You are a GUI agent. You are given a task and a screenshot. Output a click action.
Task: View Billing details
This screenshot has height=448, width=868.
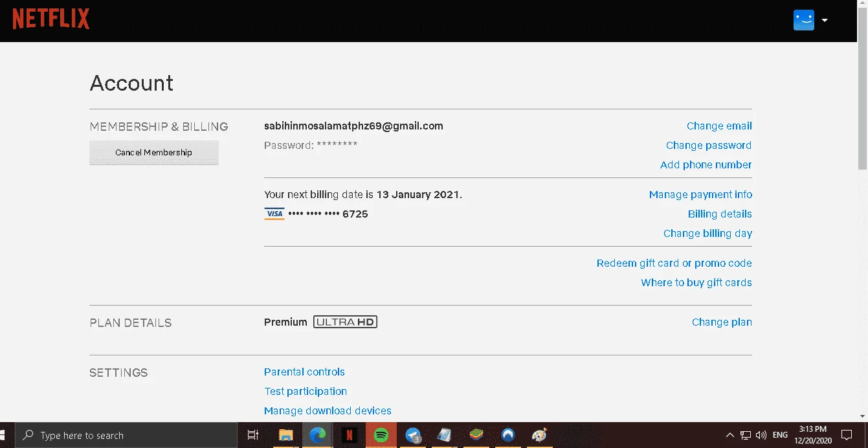(x=720, y=214)
